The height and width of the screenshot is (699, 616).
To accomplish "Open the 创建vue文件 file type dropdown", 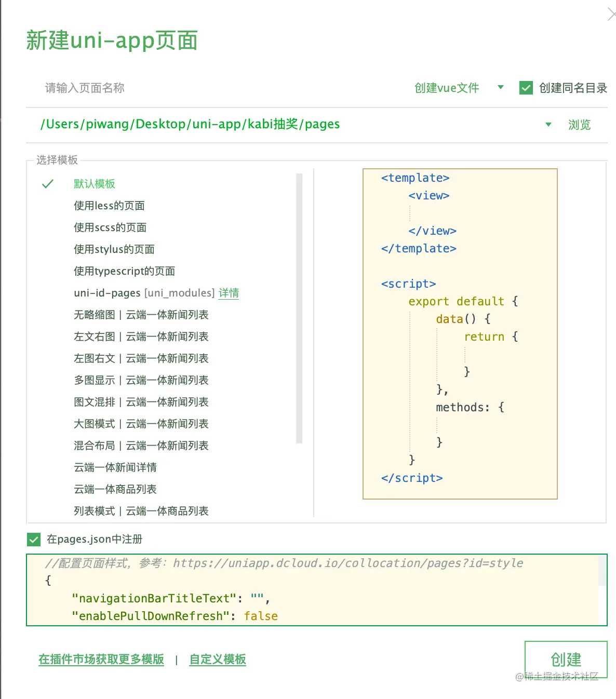I will click(501, 87).
